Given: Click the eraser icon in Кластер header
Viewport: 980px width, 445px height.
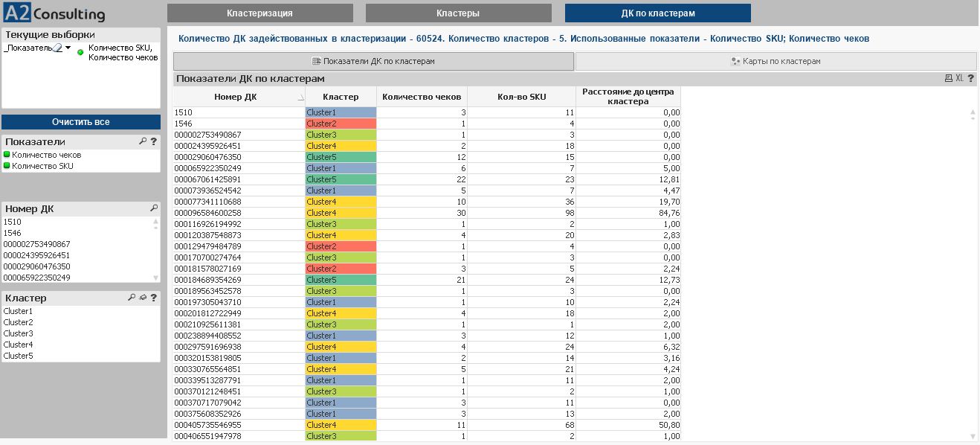Looking at the screenshot, I should [x=143, y=298].
